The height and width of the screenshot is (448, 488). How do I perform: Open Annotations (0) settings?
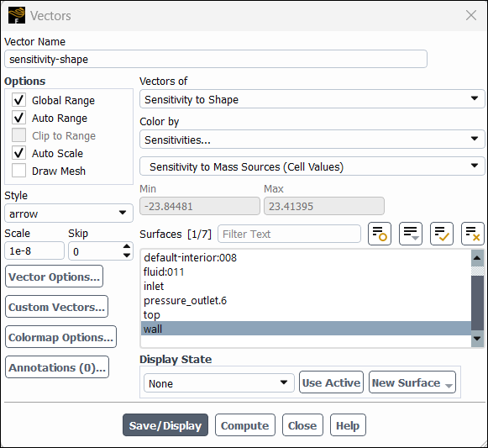click(57, 367)
